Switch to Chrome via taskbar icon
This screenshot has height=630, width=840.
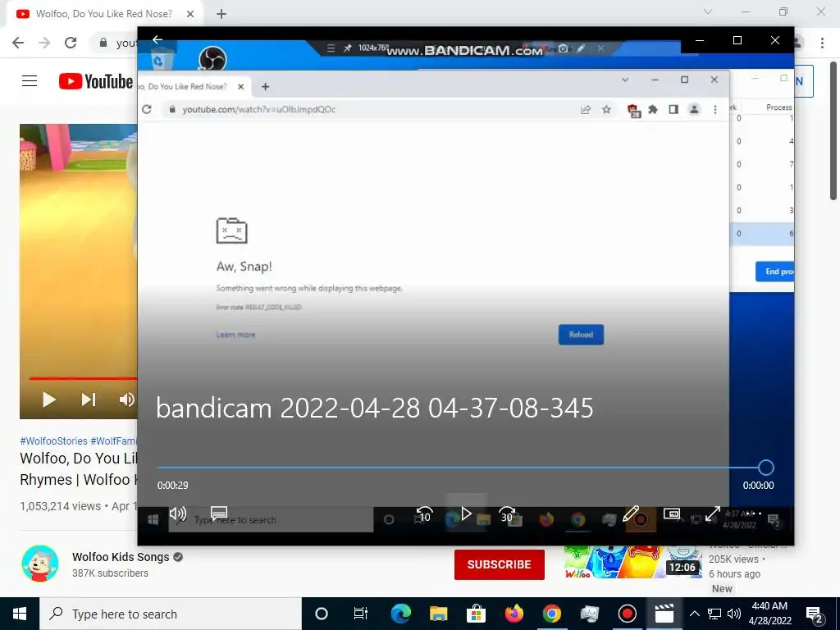552,614
